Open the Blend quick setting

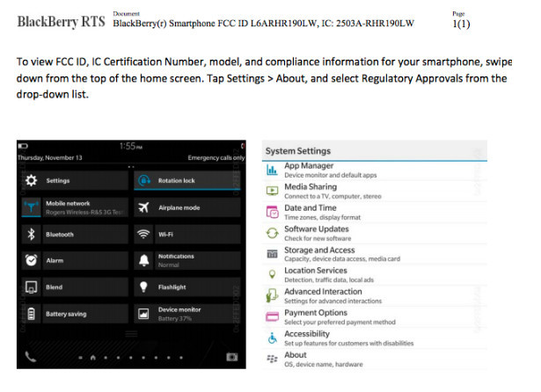[75, 287]
